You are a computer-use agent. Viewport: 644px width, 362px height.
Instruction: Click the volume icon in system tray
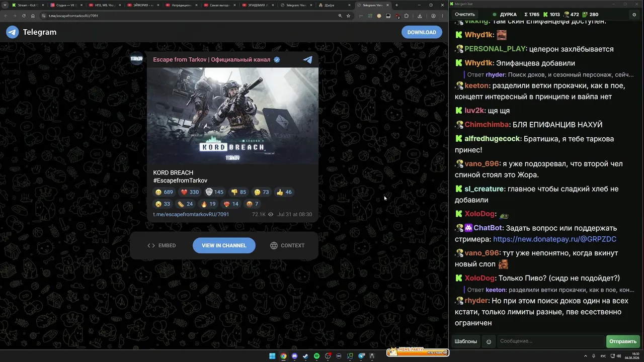619,356
